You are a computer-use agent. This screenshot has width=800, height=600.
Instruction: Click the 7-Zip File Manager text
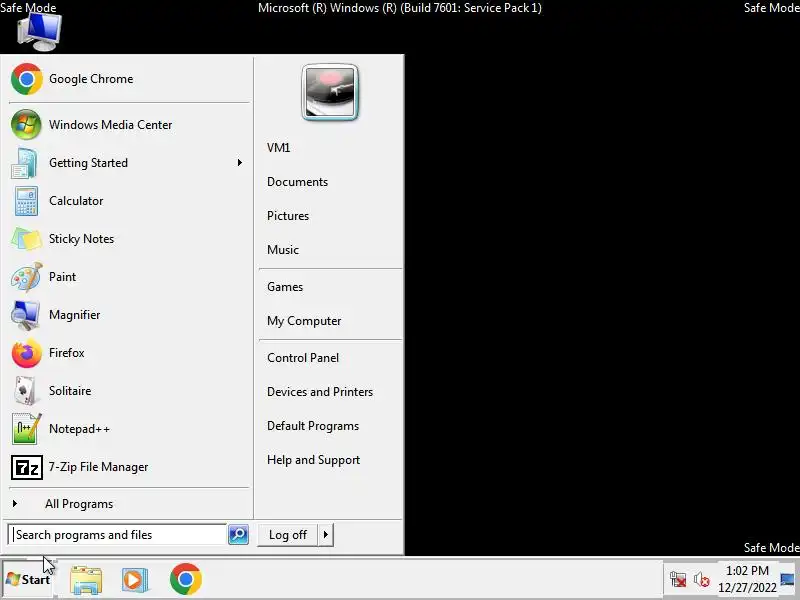pos(98,467)
